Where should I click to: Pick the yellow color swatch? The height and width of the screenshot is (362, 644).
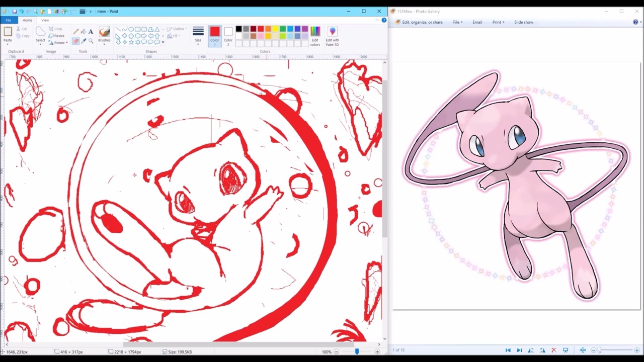(x=275, y=29)
